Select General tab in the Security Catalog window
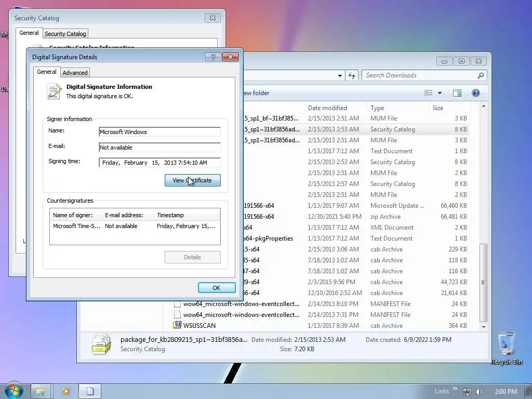532x399 pixels. (29, 33)
